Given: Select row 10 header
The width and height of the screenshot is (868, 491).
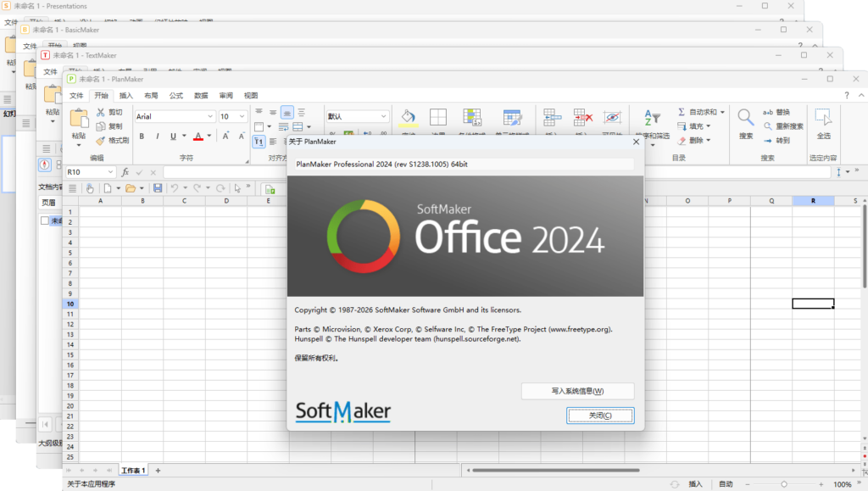Looking at the screenshot, I should point(70,304).
